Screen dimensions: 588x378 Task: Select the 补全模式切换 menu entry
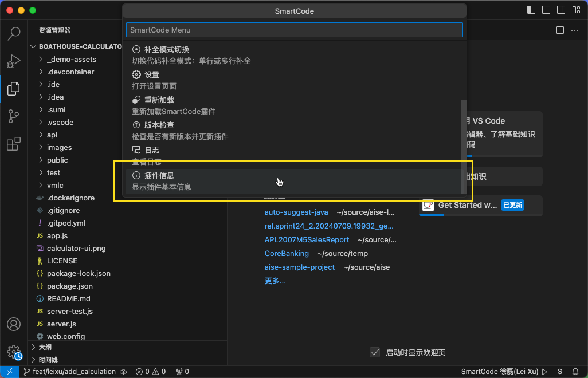pos(293,55)
